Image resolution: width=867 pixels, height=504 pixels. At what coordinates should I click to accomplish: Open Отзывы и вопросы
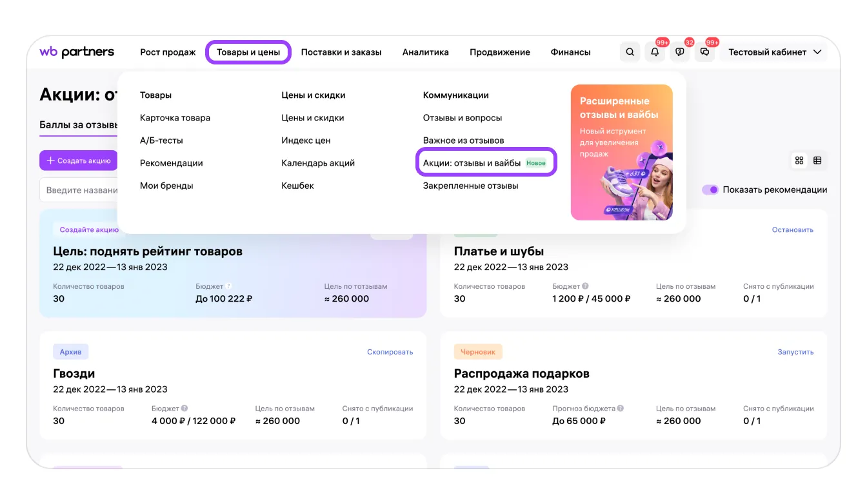coord(463,118)
